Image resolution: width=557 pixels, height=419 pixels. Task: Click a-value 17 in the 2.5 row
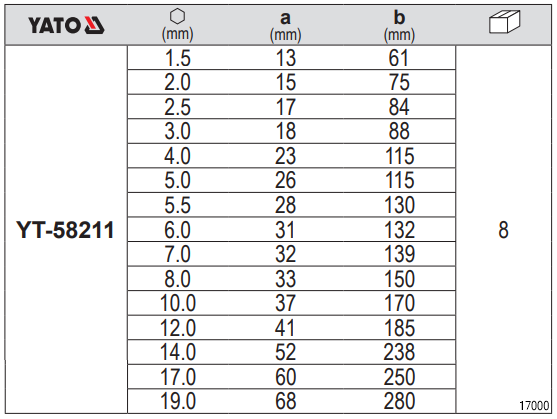pos(286,107)
